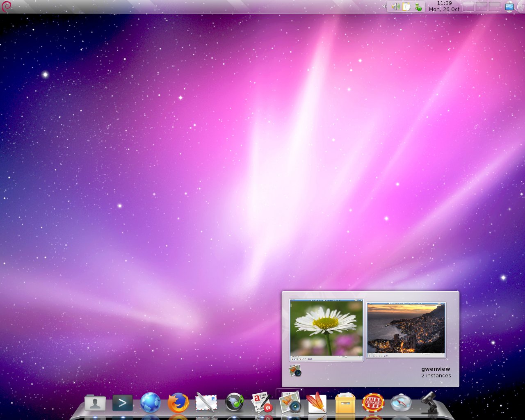This screenshot has width=525, height=420.
Task: Switch to the second virtual desktop in pager
Action: pyautogui.click(x=481, y=7)
